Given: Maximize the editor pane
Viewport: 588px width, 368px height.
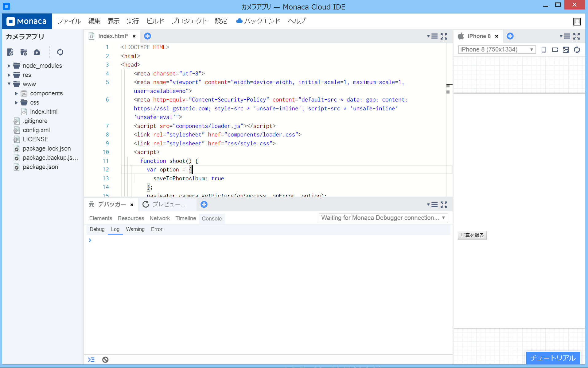Looking at the screenshot, I should click(444, 36).
